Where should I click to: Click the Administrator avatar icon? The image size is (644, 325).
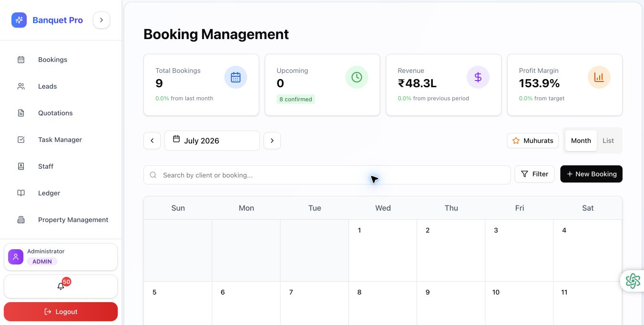pyautogui.click(x=16, y=257)
